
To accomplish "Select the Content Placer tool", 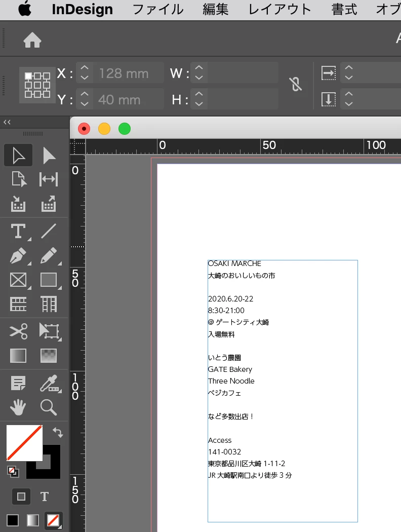I will 49,204.
